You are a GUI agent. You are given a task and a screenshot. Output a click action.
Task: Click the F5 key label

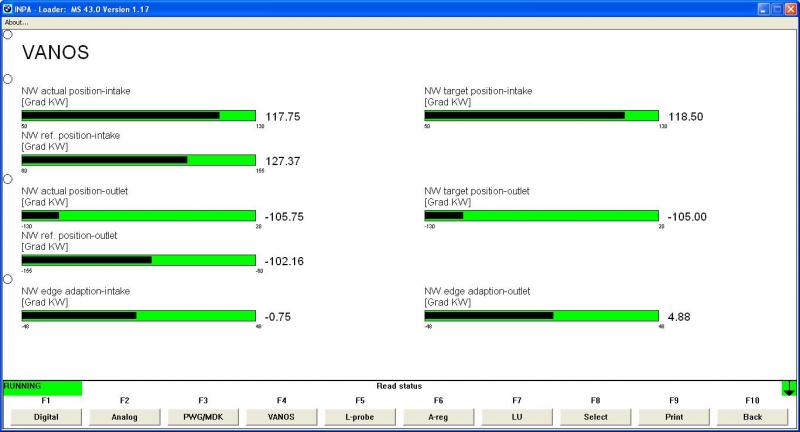point(360,400)
